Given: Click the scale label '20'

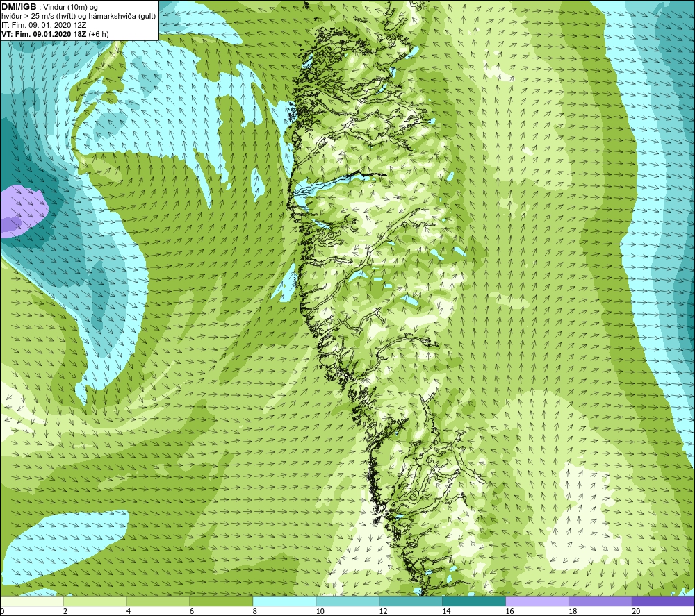Looking at the screenshot, I should point(636,612).
